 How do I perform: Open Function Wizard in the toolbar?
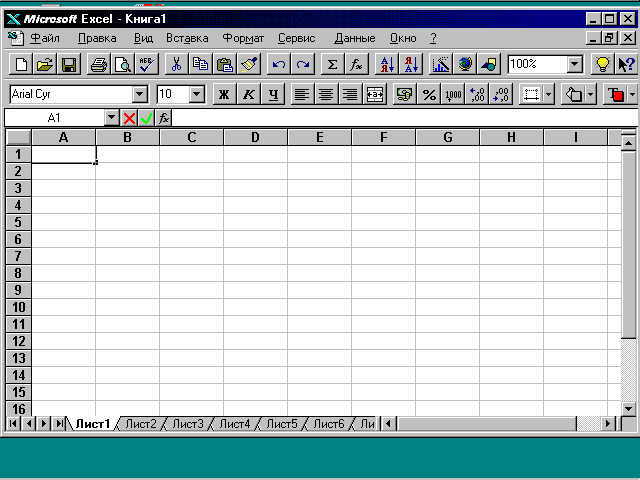pos(356,64)
